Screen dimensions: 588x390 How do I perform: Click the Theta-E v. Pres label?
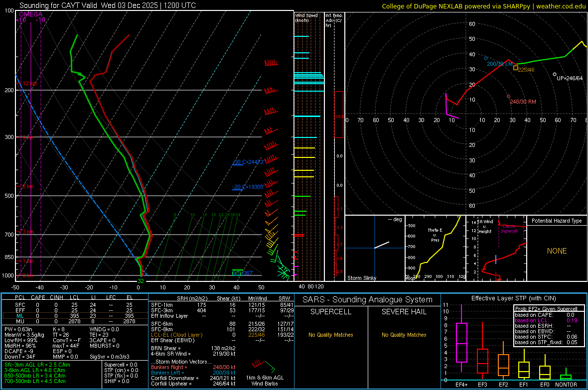pos(435,235)
